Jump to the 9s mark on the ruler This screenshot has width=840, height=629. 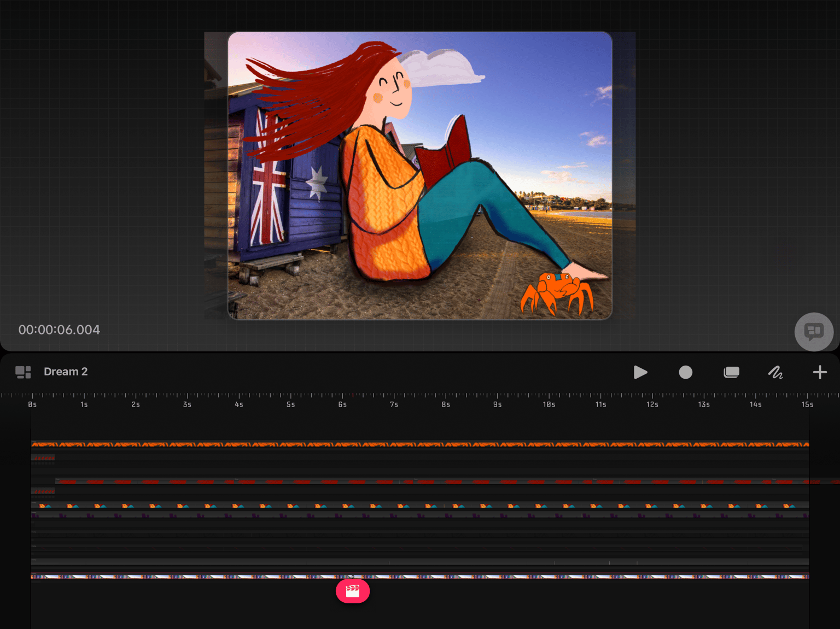click(x=497, y=404)
